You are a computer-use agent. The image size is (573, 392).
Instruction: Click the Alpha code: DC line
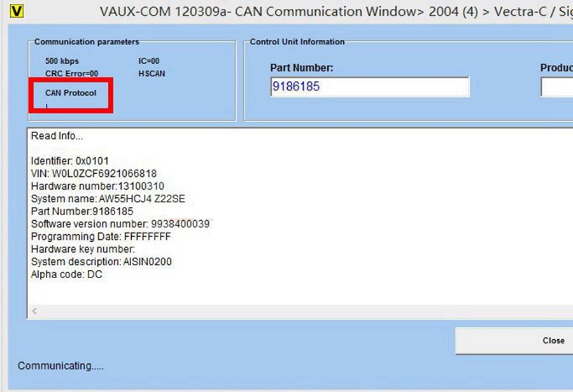(x=66, y=274)
